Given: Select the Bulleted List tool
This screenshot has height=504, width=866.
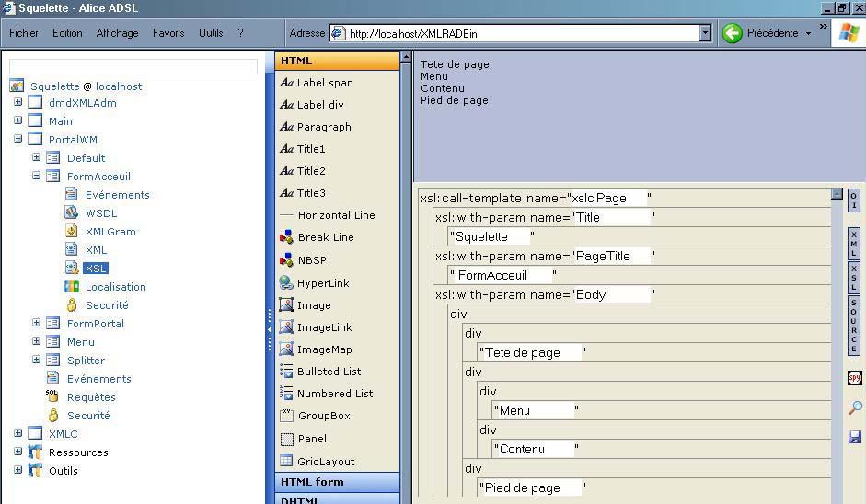Looking at the screenshot, I should (x=329, y=372).
